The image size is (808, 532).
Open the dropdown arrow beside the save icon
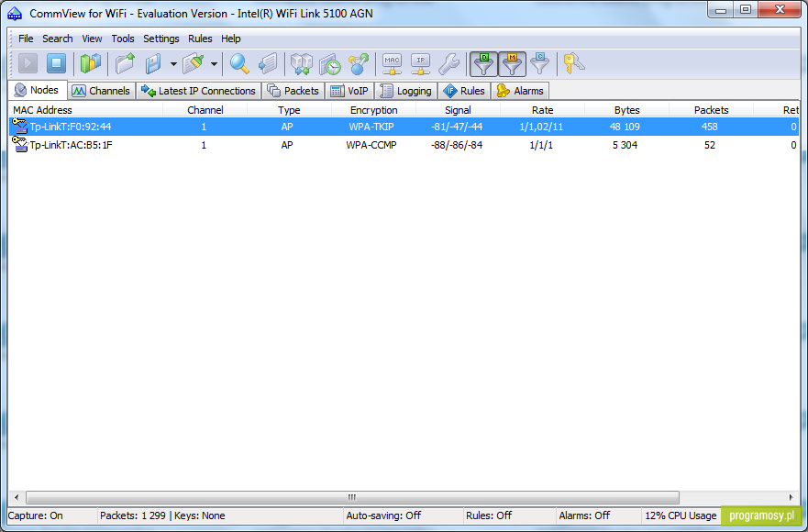(173, 64)
